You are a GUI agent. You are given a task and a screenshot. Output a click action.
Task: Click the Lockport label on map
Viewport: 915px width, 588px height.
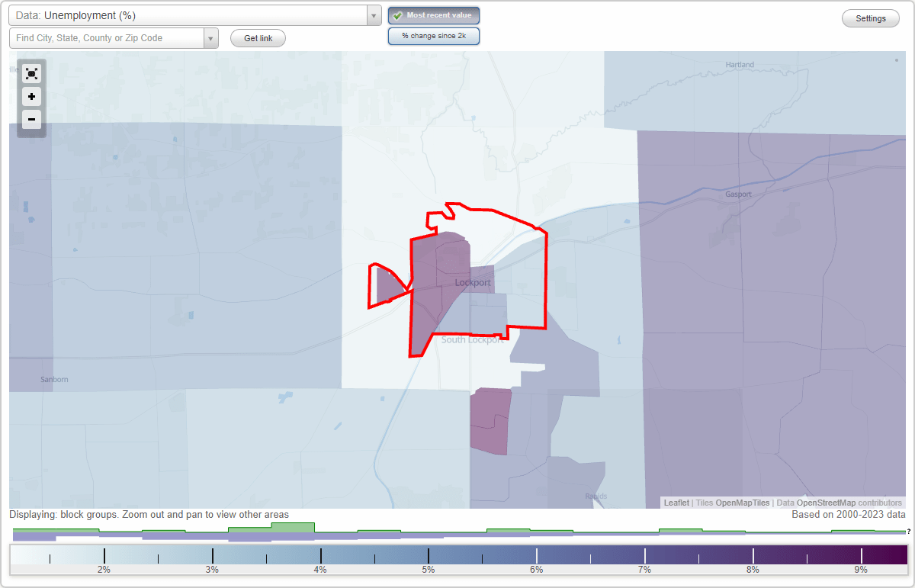point(473,283)
